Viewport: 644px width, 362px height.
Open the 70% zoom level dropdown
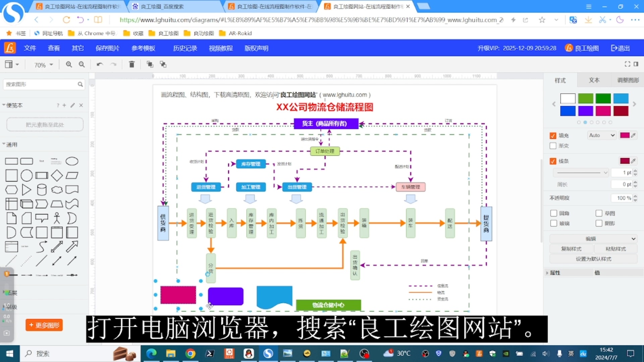42,65
